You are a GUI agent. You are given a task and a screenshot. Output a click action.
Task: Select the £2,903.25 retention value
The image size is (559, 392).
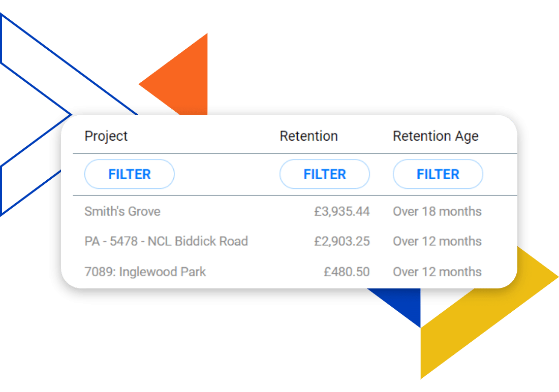coord(341,241)
